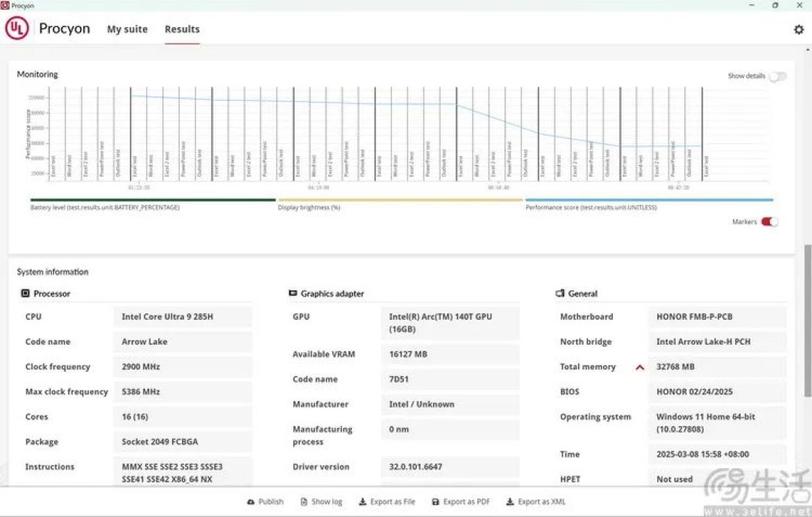Image resolution: width=812 pixels, height=517 pixels.
Task: Click the Performance score legend line
Action: click(650, 199)
